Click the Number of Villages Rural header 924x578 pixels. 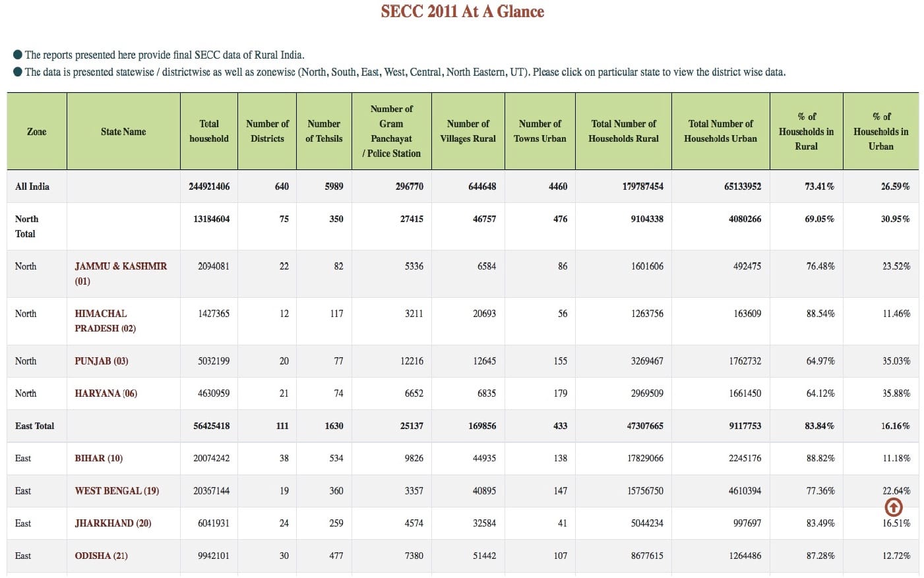point(468,131)
